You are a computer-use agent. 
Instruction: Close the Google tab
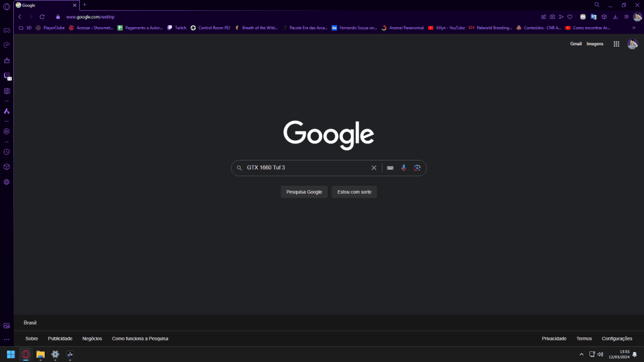pos(74,5)
